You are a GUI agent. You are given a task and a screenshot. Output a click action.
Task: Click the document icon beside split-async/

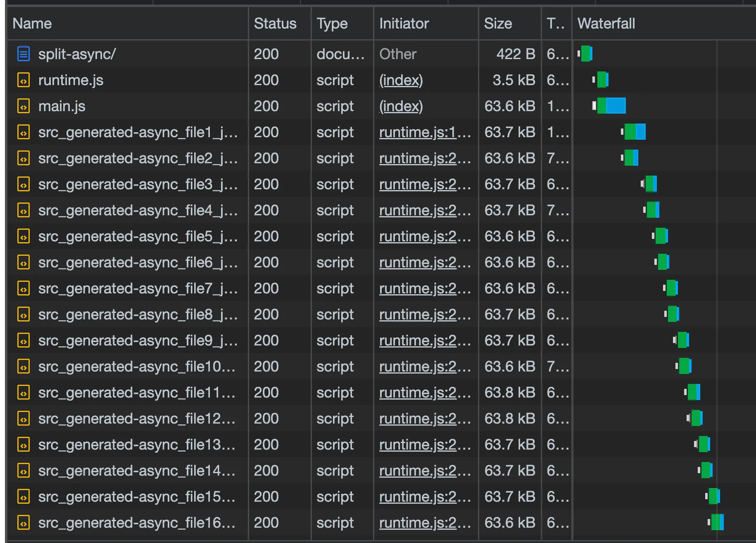[x=24, y=54]
